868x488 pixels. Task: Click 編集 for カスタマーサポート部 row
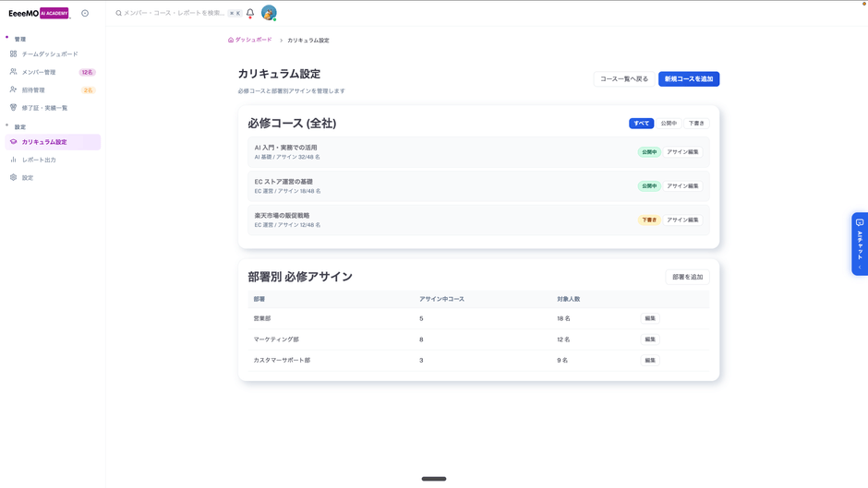pyautogui.click(x=650, y=360)
